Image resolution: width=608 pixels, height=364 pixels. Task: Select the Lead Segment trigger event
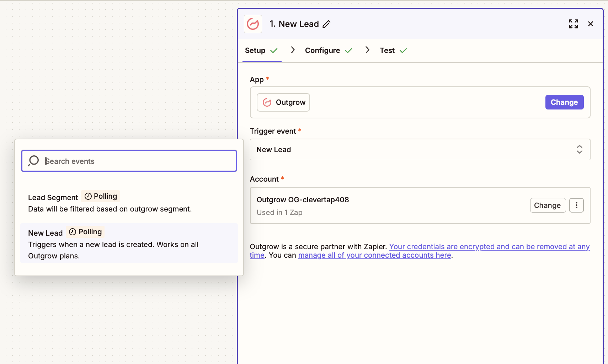pyautogui.click(x=129, y=203)
